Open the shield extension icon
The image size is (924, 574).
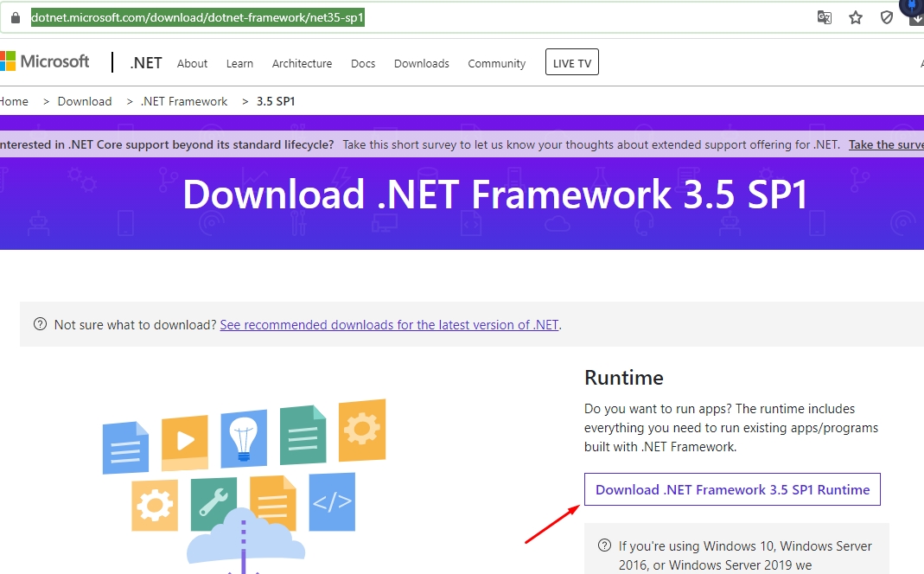click(x=886, y=17)
